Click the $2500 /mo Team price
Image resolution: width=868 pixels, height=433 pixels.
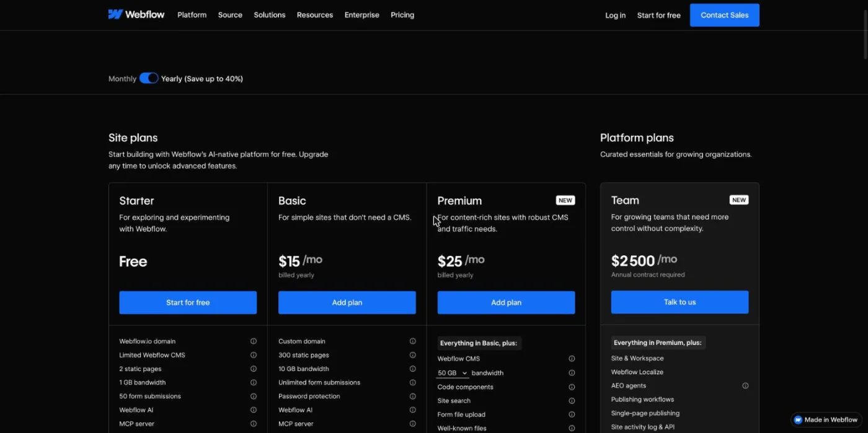(644, 260)
